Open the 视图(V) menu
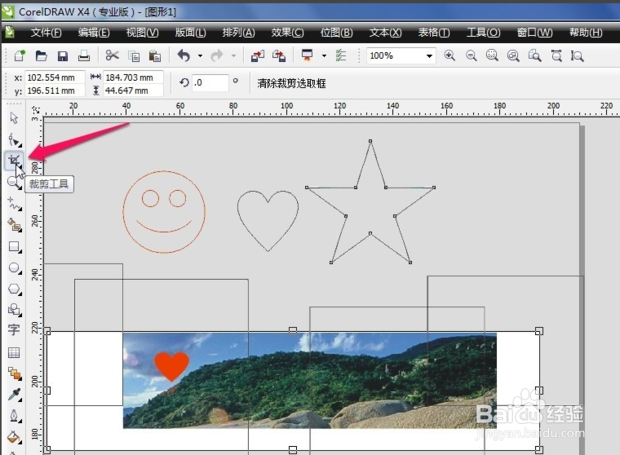The image size is (620, 455). [142, 32]
